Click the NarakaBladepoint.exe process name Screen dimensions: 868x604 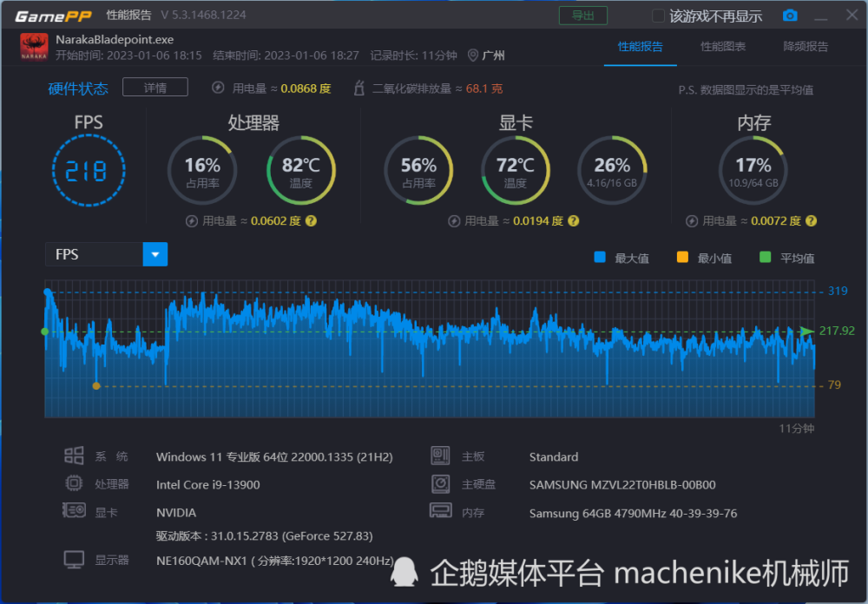[x=115, y=39]
